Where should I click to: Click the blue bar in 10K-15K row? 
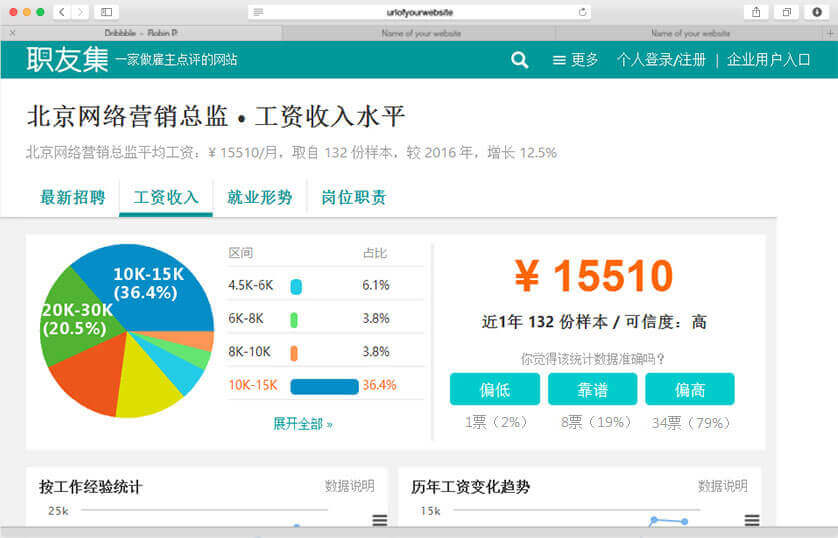[x=324, y=386]
